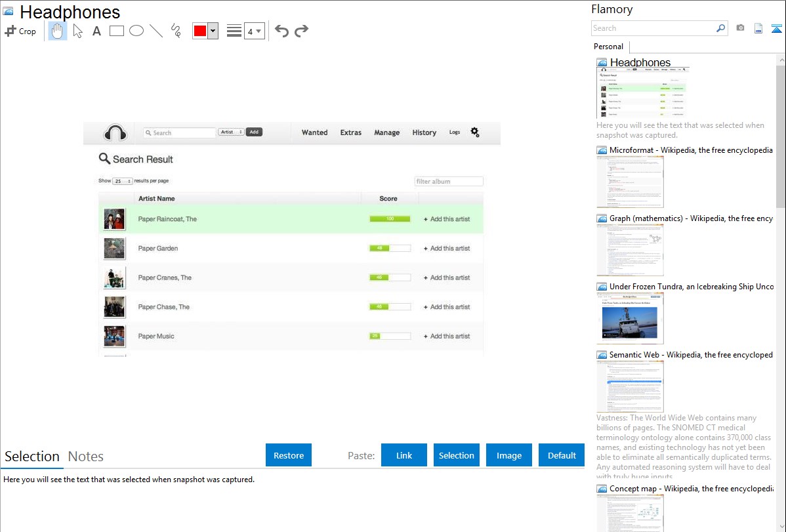786x532 pixels.
Task: Switch to the Selection tab heading
Action: click(32, 457)
